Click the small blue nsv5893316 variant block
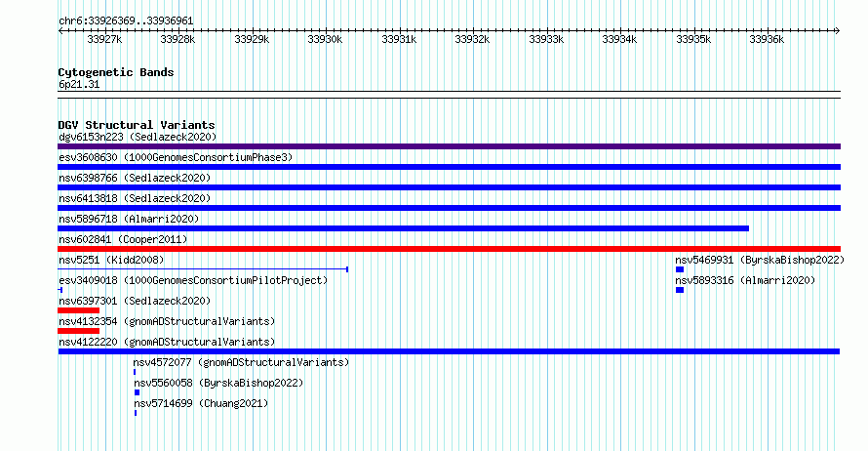Viewport: 868px width, 451px height. pyautogui.click(x=680, y=290)
